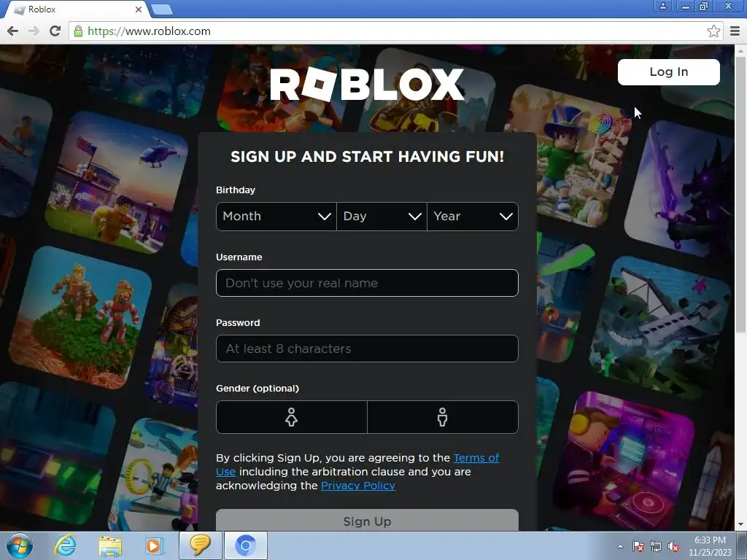Open the Month birthday dropdown
747x560 pixels.
[x=276, y=216]
